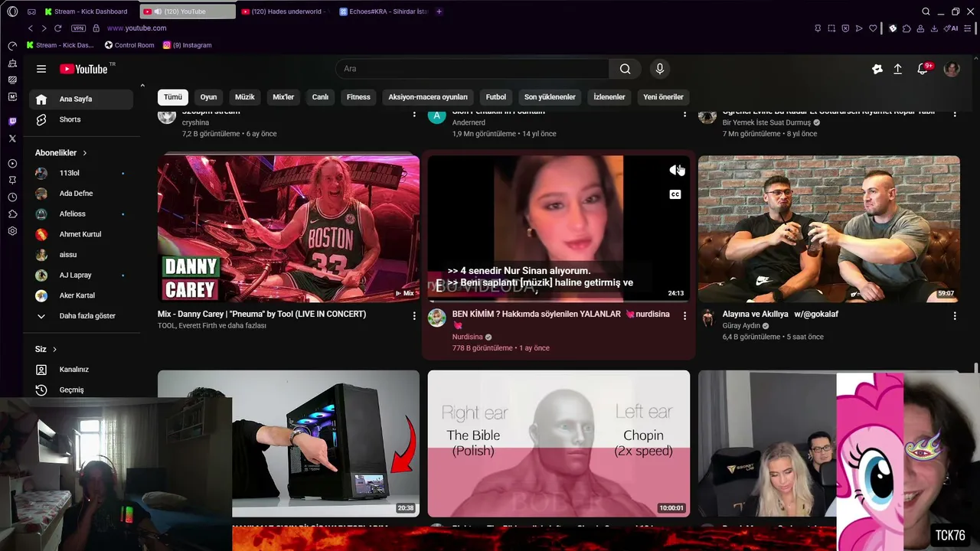This screenshot has width=980, height=551.
Task: Reload the page with the refresh icon
Action: (57, 28)
